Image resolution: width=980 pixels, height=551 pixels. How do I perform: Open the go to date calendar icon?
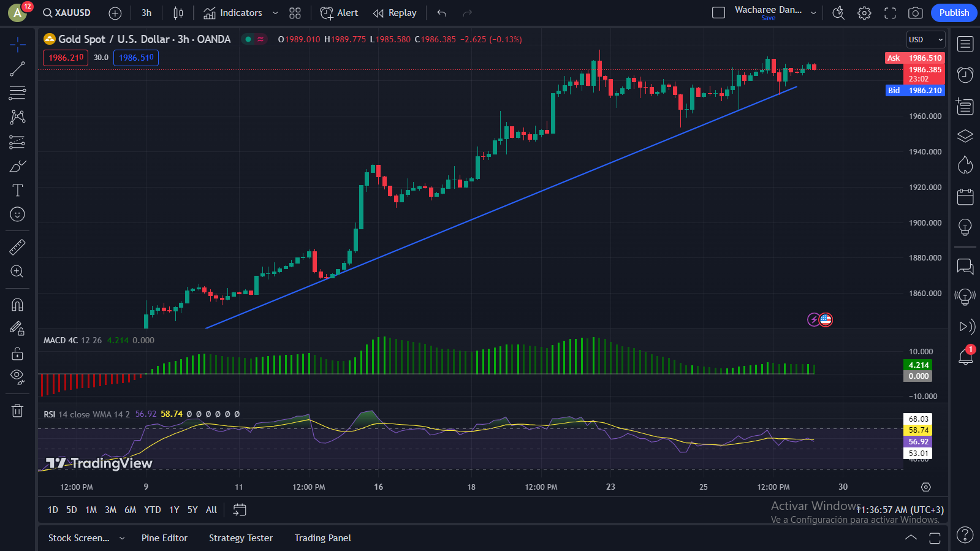[240, 510]
